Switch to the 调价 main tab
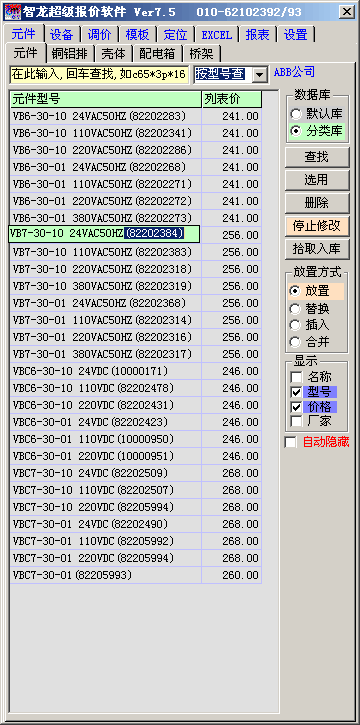 [99, 35]
